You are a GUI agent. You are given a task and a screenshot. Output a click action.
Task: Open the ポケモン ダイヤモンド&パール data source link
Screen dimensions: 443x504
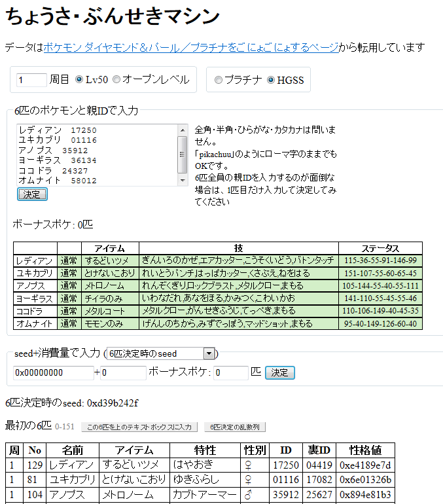tap(191, 48)
